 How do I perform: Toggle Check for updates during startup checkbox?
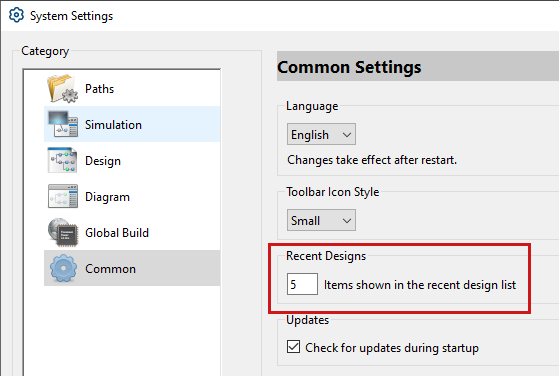tap(293, 347)
